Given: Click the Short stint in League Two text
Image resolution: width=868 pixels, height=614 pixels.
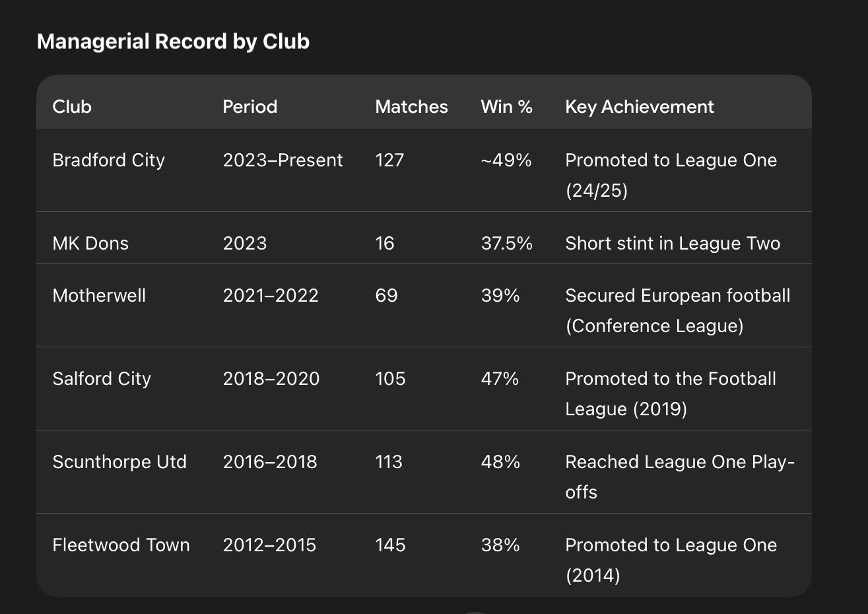Looking at the screenshot, I should pyautogui.click(x=673, y=244).
